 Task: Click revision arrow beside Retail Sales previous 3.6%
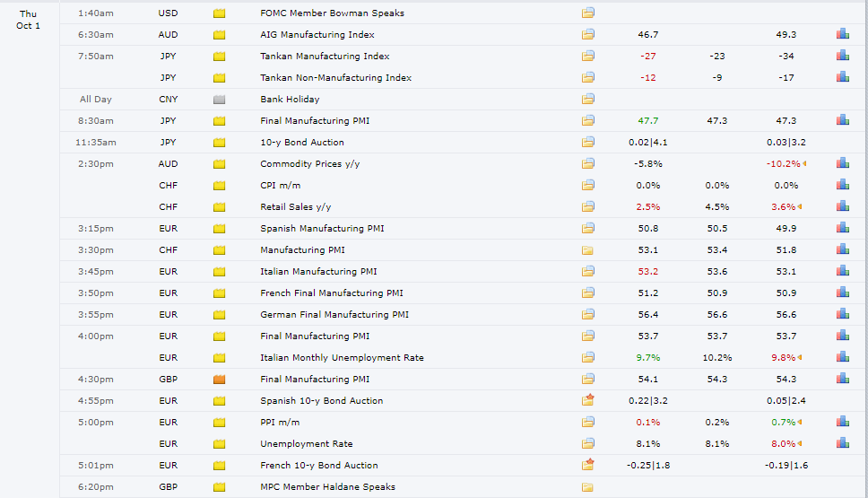coord(800,206)
